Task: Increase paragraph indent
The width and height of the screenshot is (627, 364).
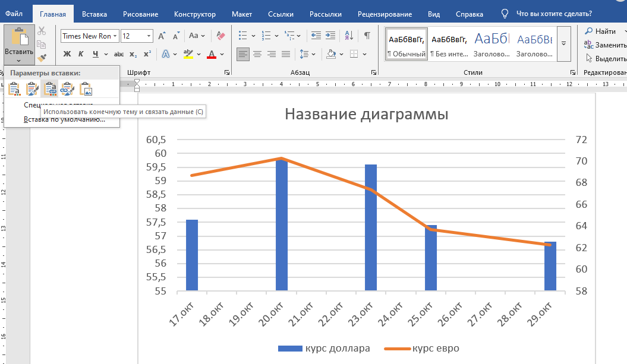Action: [330, 36]
